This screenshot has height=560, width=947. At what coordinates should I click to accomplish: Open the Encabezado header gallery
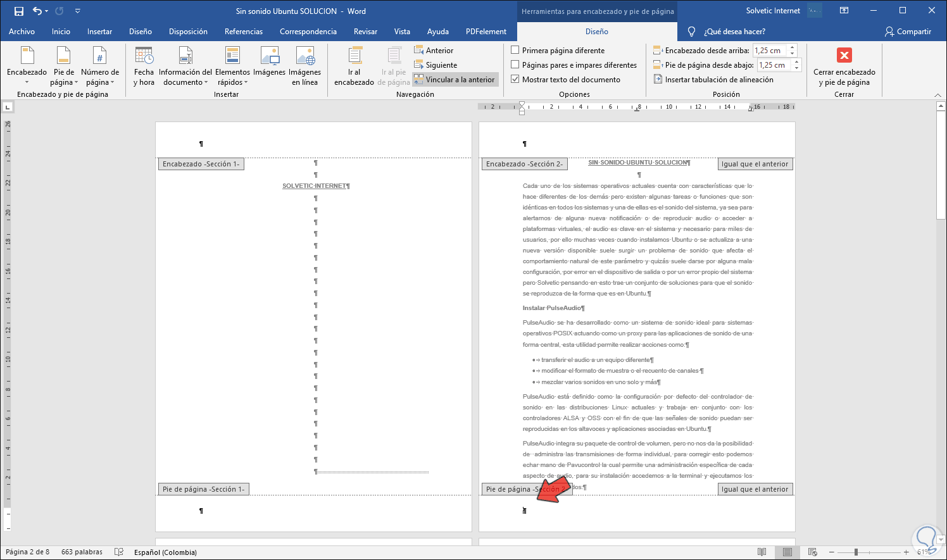coord(27,66)
